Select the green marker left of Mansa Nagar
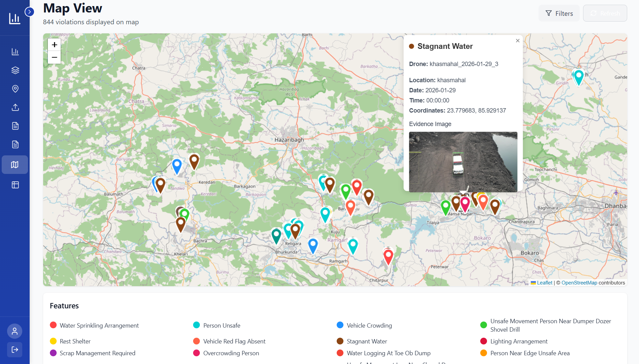Screen dimensions: 639x364 tap(446, 207)
